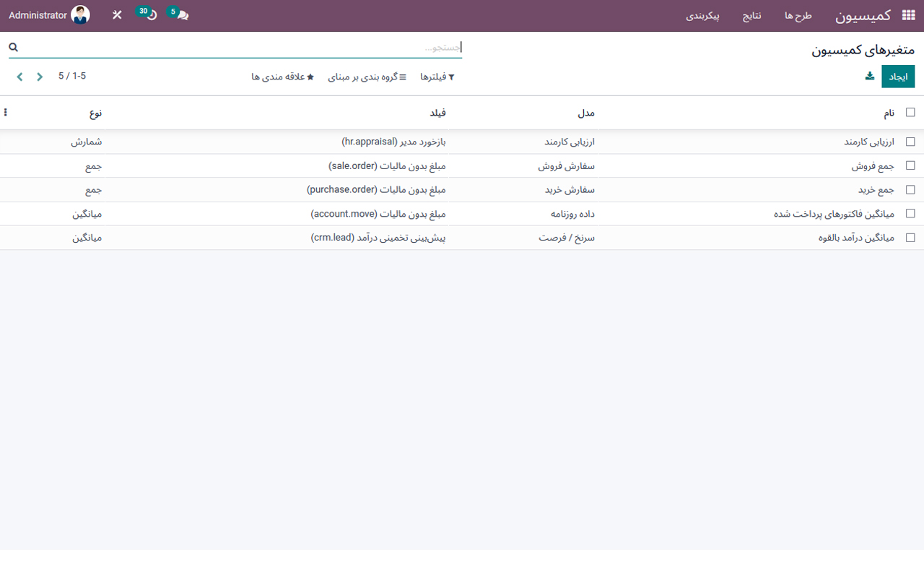Open the طرح ها menu
924x578 pixels.
tap(797, 15)
